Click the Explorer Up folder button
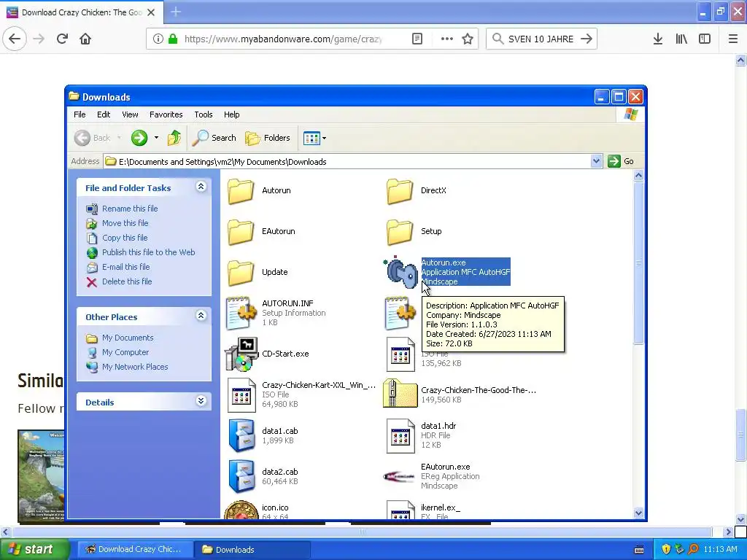Image resolution: width=747 pixels, height=560 pixels. pos(174,138)
